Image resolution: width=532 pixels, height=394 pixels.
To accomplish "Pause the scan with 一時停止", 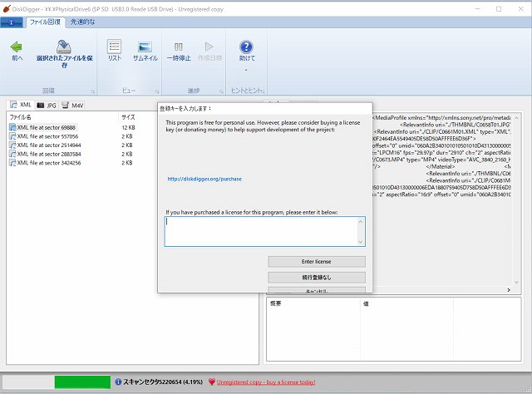I will click(x=179, y=51).
